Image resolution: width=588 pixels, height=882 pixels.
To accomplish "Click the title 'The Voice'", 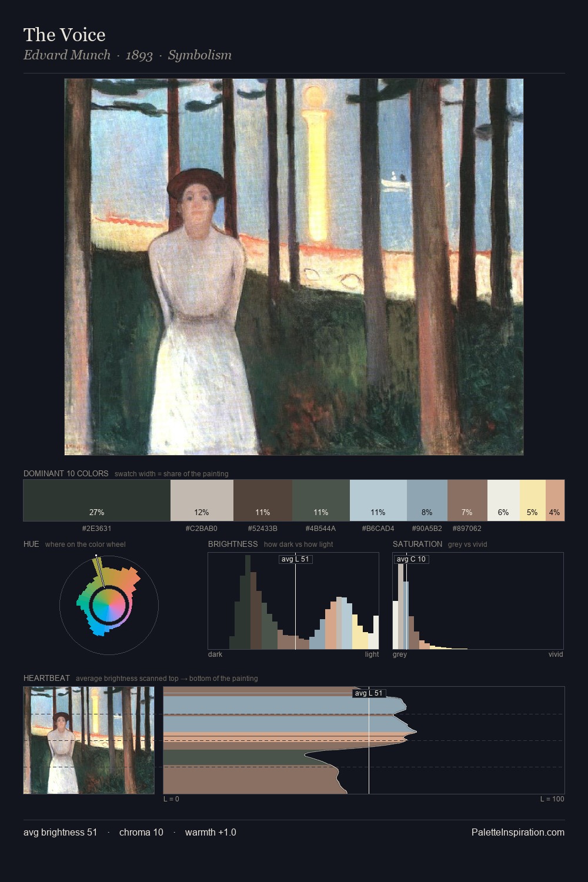I will coord(65,35).
